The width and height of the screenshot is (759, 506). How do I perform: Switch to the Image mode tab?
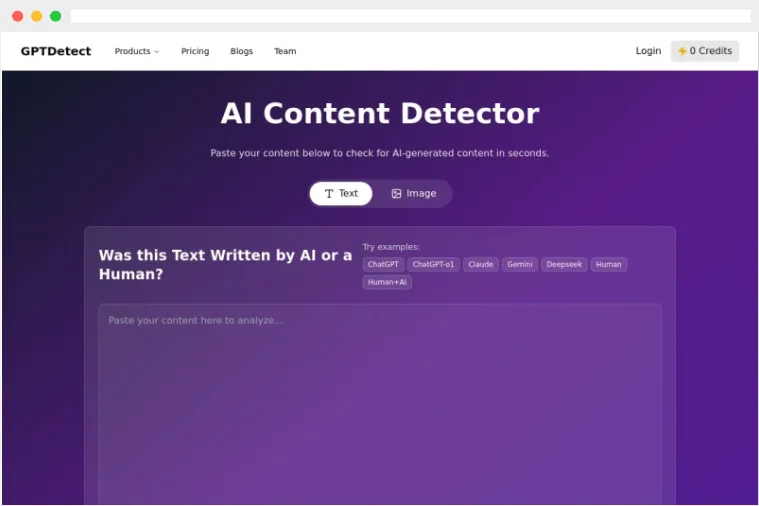coord(413,193)
